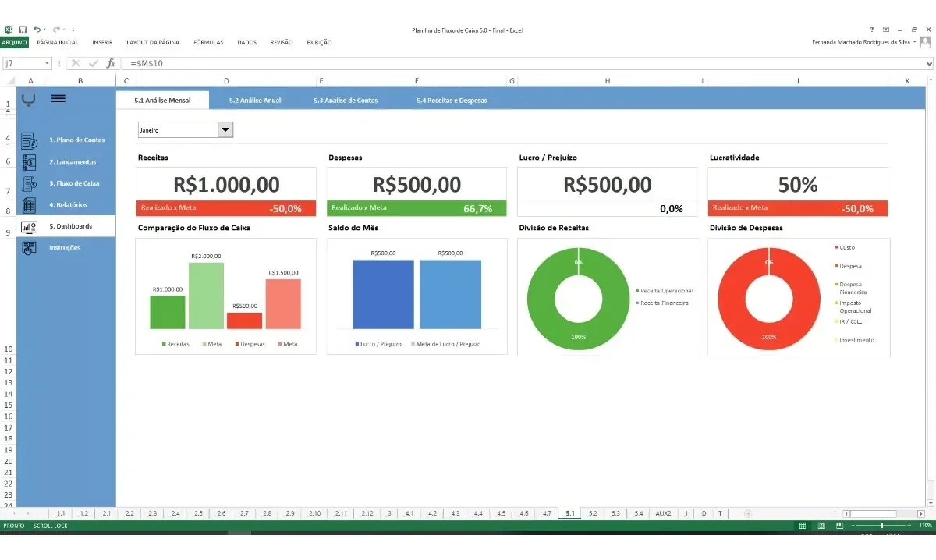This screenshot has height=560, width=936.
Task: Go to 4. Relatórios
Action: [x=68, y=205]
